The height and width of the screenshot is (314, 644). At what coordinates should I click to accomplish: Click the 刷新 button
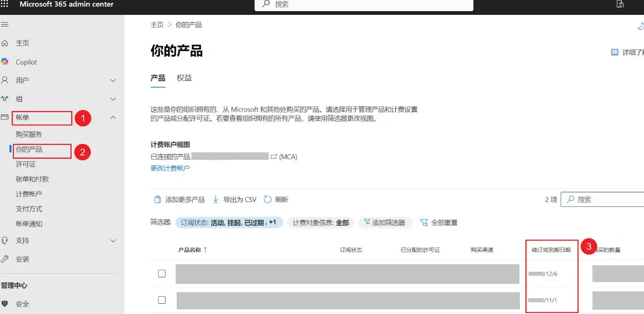point(276,200)
